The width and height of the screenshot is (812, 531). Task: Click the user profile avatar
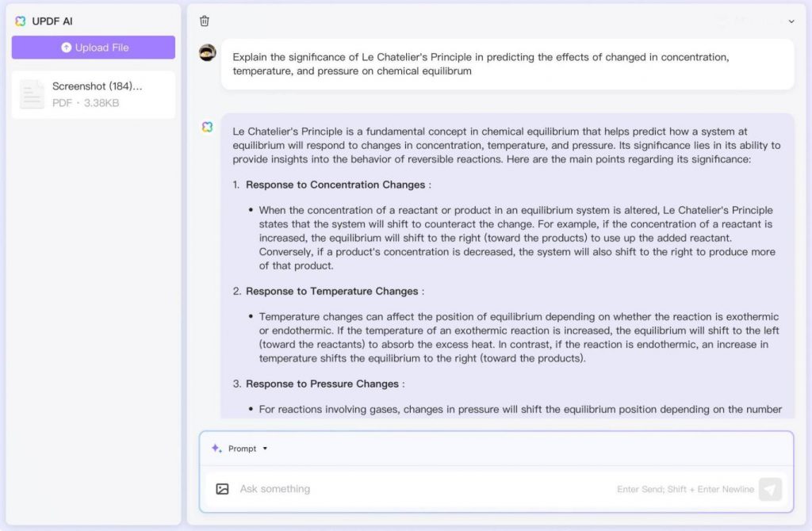tap(208, 53)
